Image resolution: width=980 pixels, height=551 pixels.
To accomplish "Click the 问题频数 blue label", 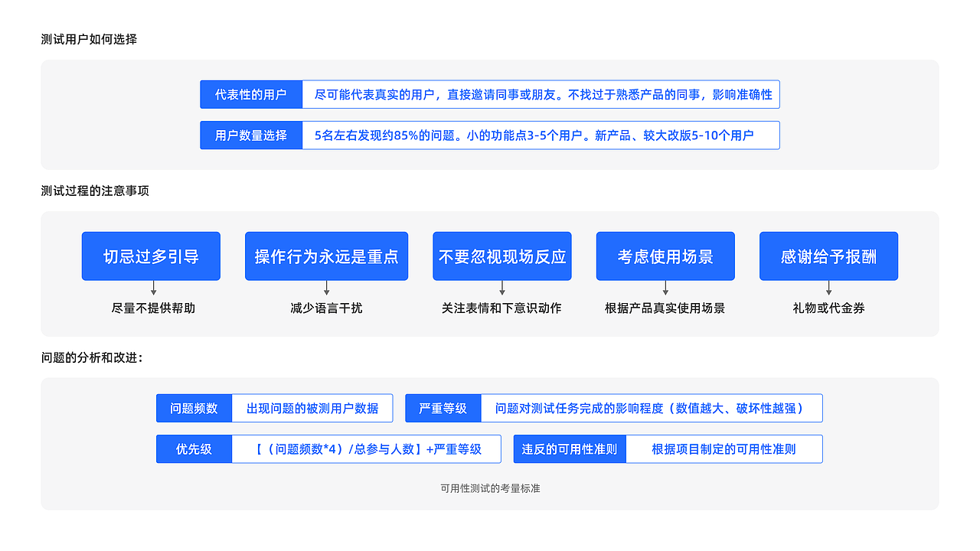I will [x=194, y=408].
